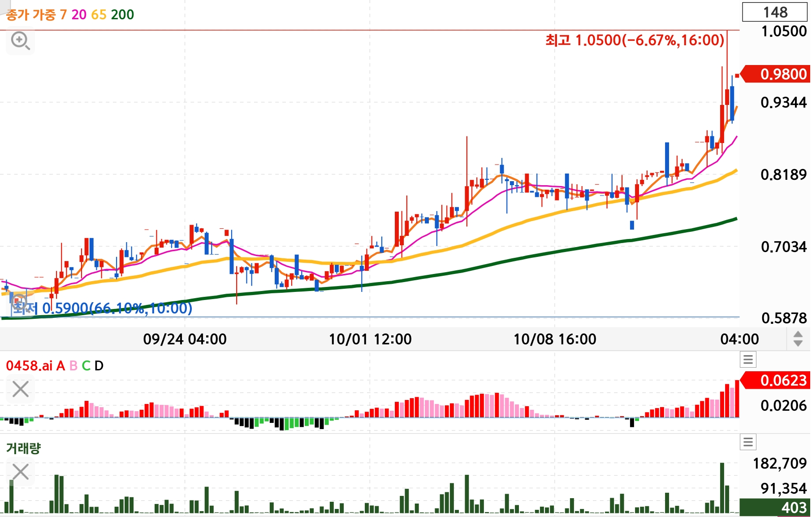Select the 7-period moving average label

point(63,15)
